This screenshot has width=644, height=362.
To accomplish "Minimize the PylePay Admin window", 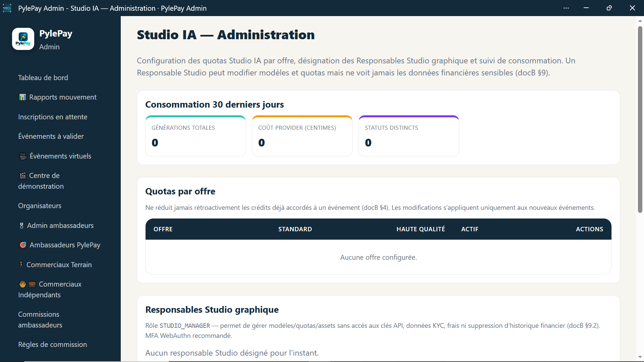I will 586,8.
